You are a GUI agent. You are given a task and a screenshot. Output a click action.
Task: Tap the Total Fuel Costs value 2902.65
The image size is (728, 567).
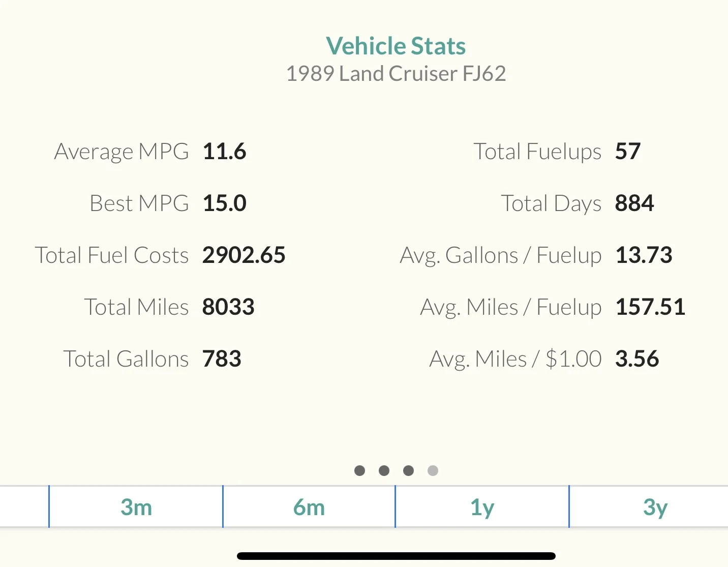[x=244, y=255]
